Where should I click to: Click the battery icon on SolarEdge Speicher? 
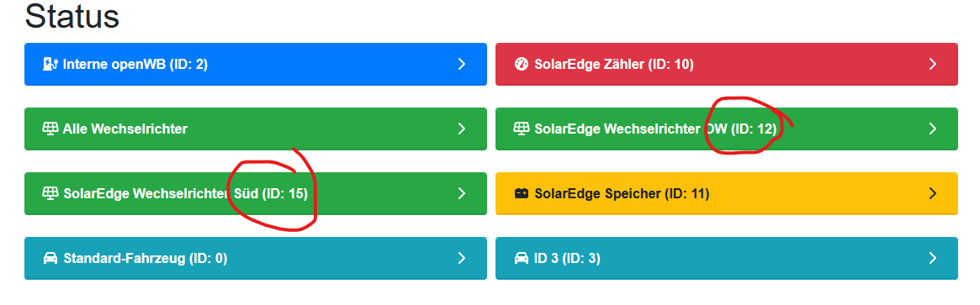[x=522, y=194]
